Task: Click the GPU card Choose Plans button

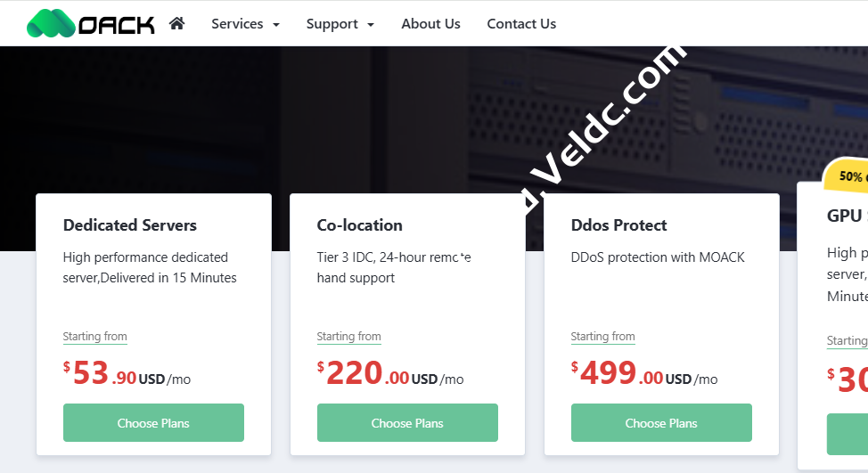Action: click(x=848, y=435)
